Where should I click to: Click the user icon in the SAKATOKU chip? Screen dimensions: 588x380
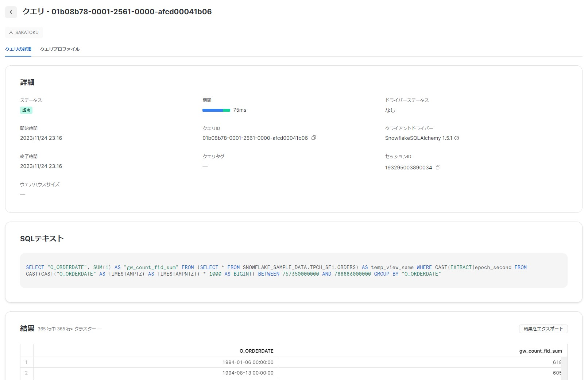11,32
